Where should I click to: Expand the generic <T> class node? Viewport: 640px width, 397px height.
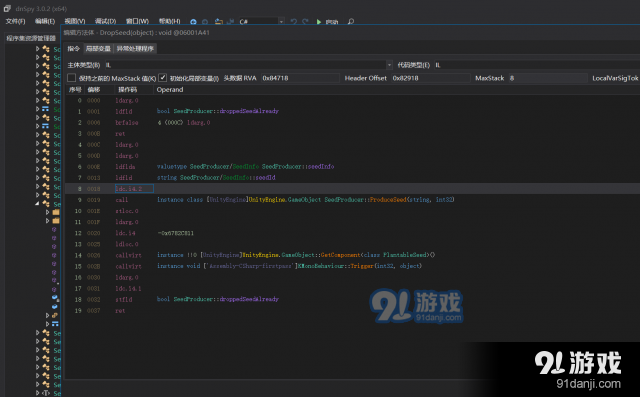point(37,393)
